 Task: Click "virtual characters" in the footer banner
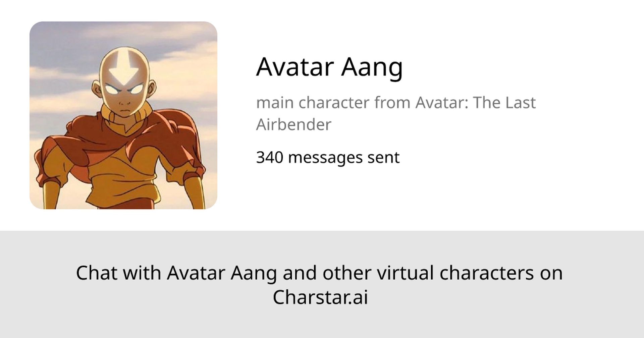pos(455,273)
